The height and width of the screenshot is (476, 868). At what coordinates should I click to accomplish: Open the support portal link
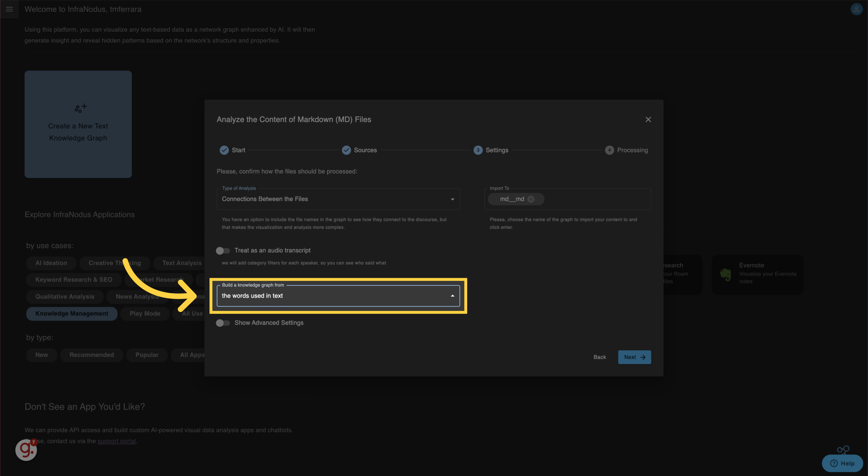pos(117,441)
